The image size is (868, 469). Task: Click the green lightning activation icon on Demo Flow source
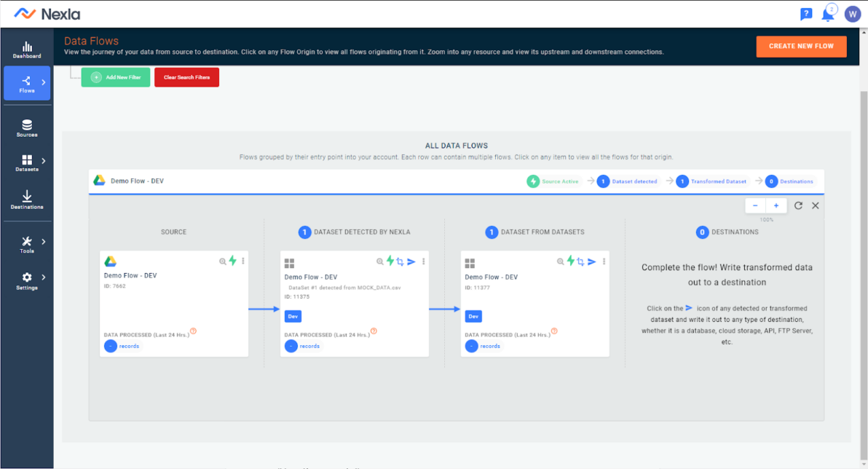[x=234, y=261]
